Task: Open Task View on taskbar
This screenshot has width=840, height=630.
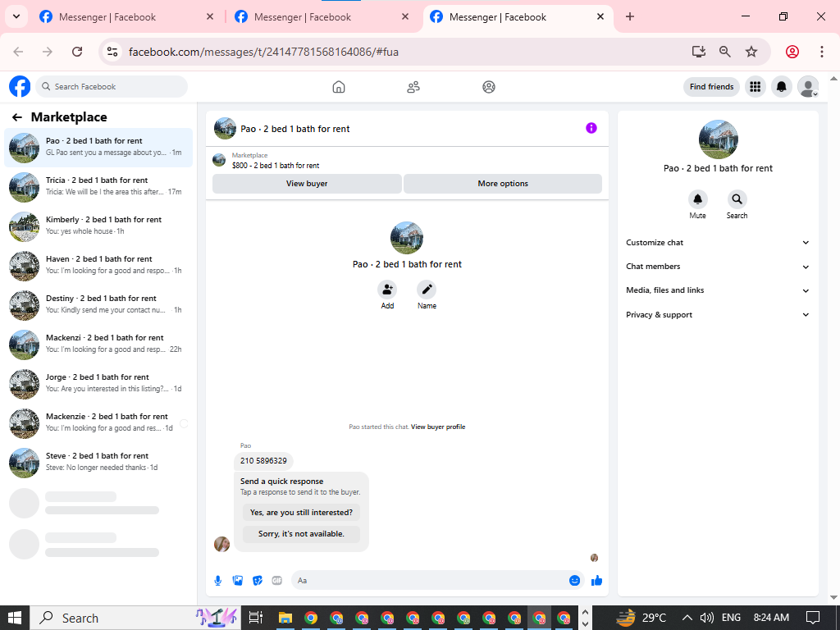Action: point(256,618)
